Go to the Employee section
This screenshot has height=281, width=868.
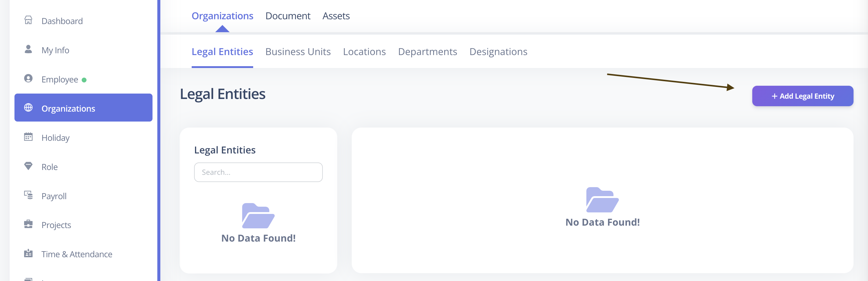pos(83,79)
